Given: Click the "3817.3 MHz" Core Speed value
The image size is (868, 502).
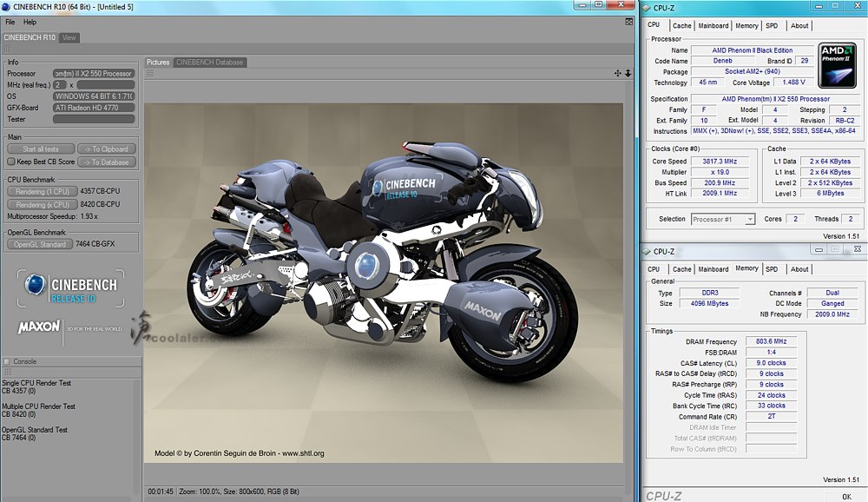Looking at the screenshot, I should pos(720,162).
